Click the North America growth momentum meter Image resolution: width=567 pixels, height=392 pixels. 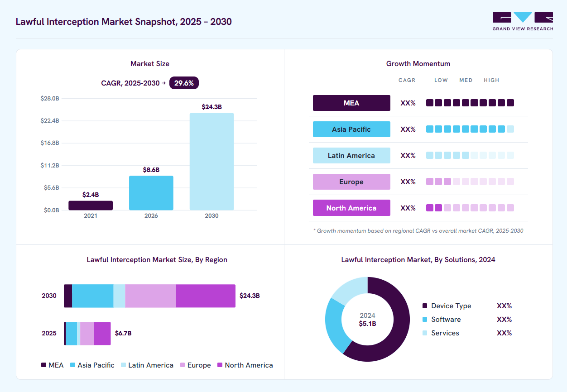click(470, 208)
